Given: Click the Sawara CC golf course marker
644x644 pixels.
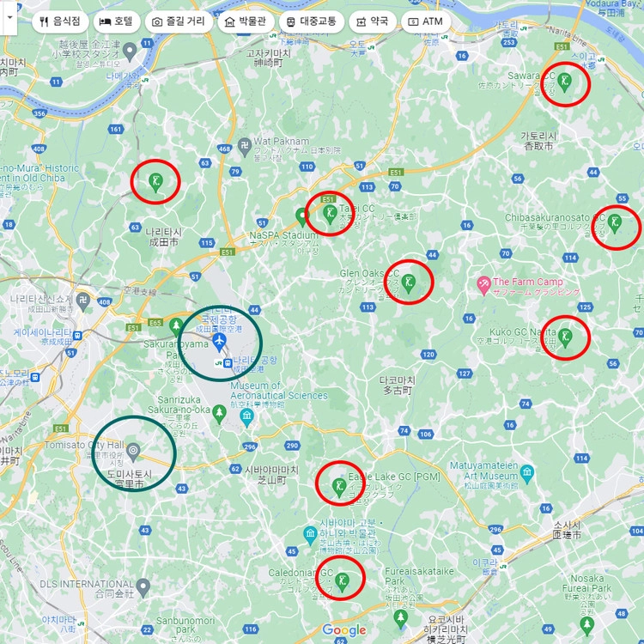Looking at the screenshot, I should point(565,82).
